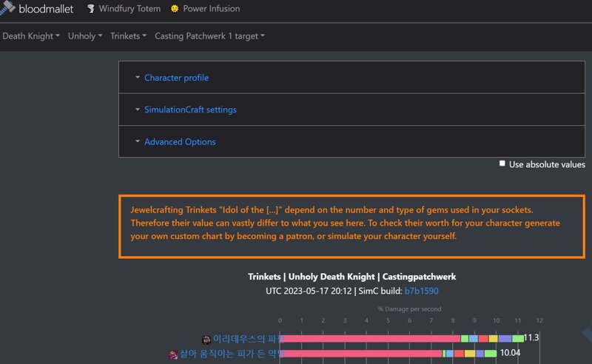
Task: Expand the SimulationCraft settings section
Action: pos(190,109)
